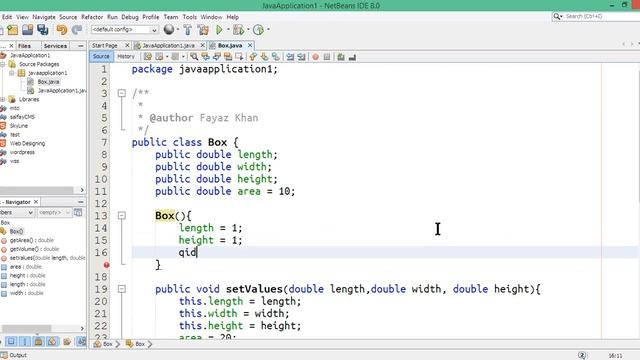Select getVolume() in the Navigator
This screenshot has height=360, width=640.
coord(34,249)
